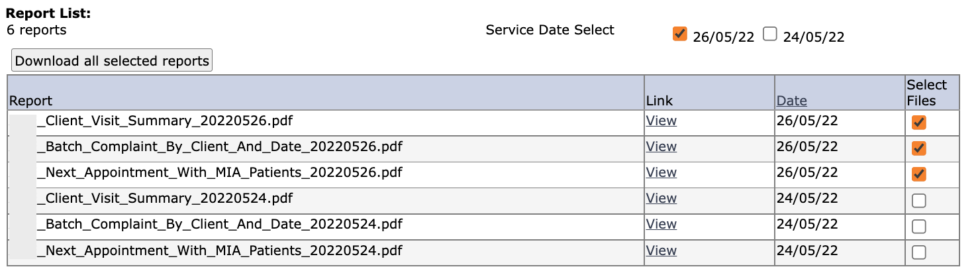
Task: Deselect Batch_Complaint_By_Client_And_Date_20220526.pdf checkbox
Action: 919,148
